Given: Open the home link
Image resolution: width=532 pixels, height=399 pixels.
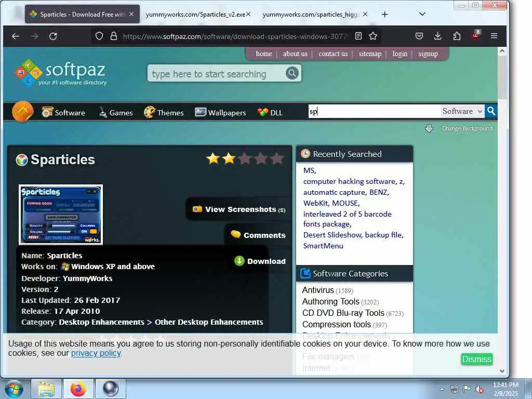Looking at the screenshot, I should 264,54.
